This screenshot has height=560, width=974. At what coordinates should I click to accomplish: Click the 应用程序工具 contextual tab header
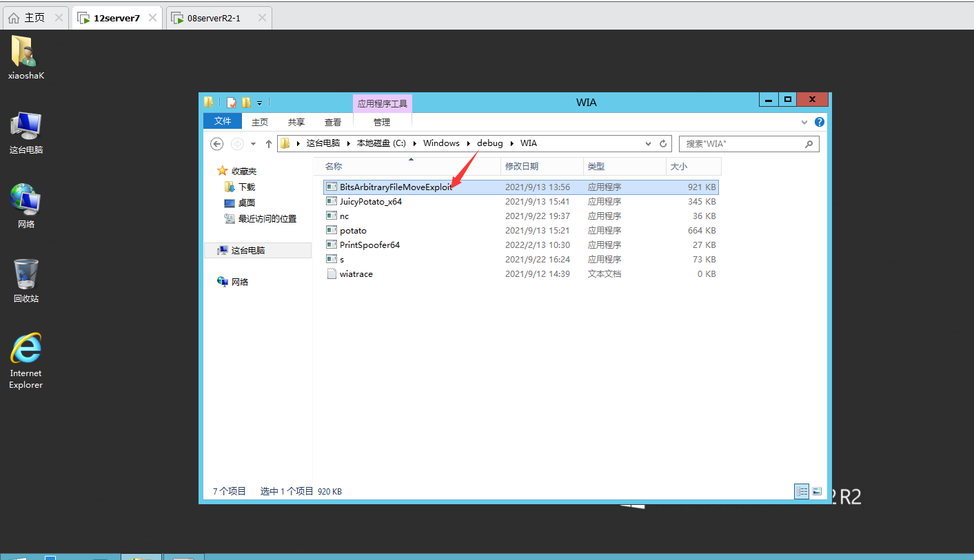click(383, 103)
